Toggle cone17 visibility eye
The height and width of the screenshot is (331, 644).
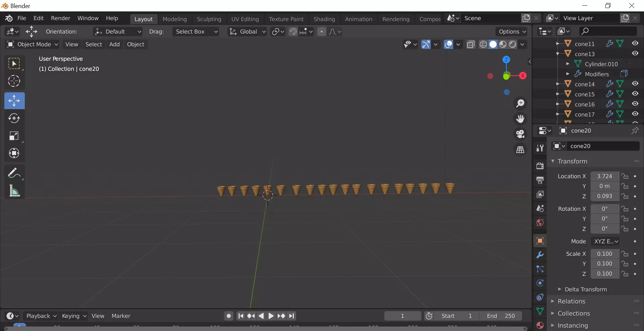point(635,114)
